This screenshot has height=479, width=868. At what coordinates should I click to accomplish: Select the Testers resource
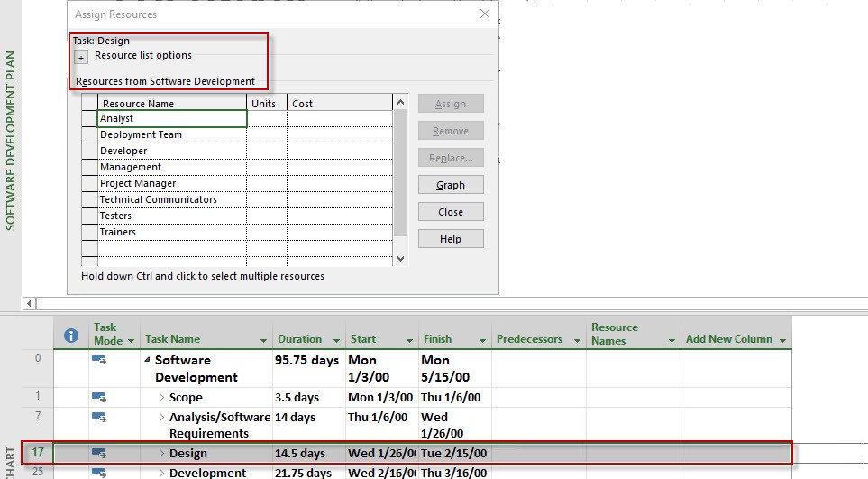(172, 216)
